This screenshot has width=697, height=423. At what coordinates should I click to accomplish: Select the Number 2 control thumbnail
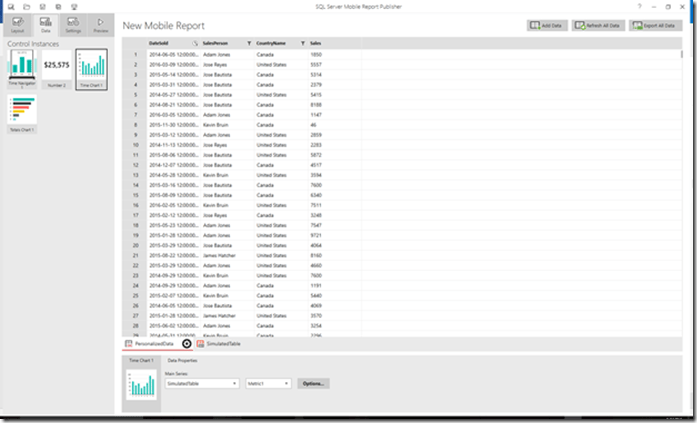coord(57,68)
